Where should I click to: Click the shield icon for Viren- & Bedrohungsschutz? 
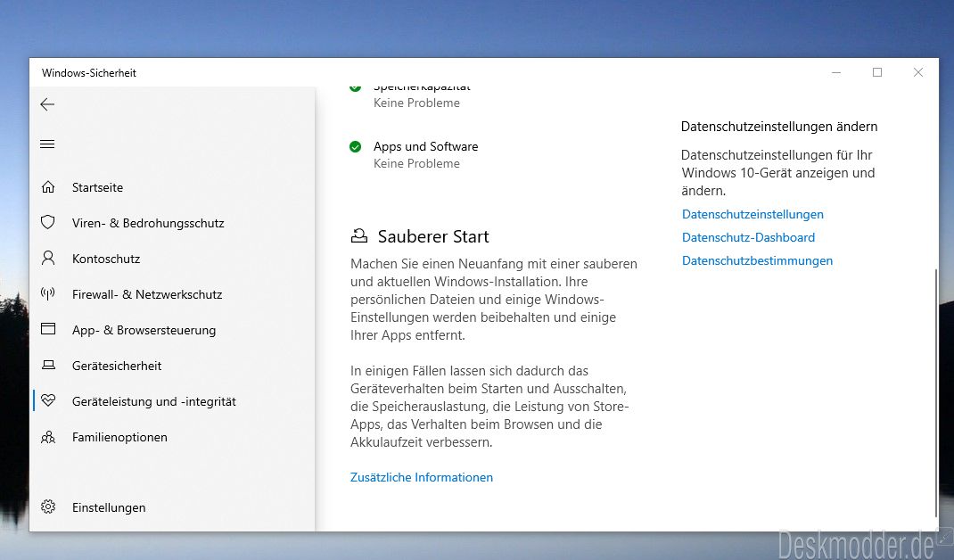click(48, 222)
